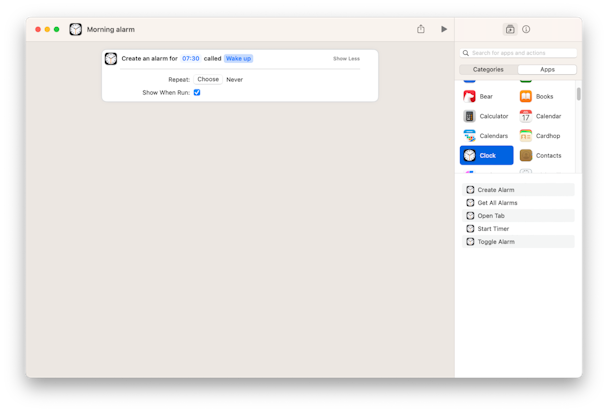Open the action library panel icon
This screenshot has width=608, height=412.
coord(510,29)
